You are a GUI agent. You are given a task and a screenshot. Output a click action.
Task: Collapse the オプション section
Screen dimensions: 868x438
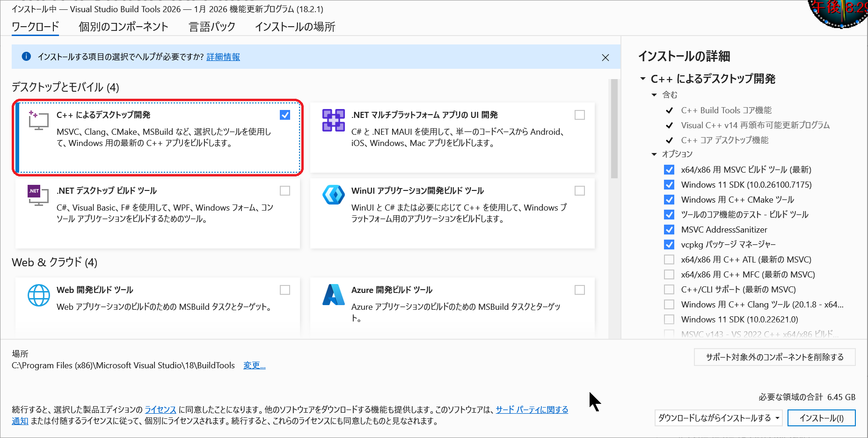(654, 154)
